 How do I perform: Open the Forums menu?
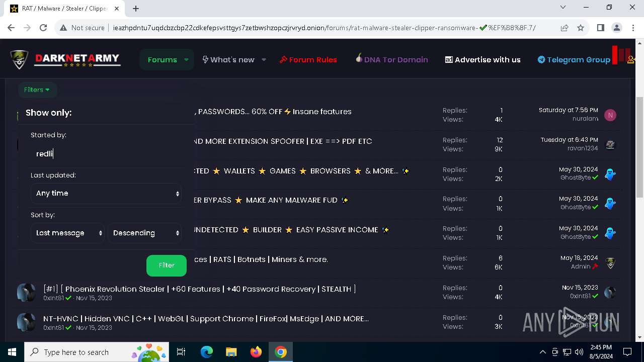click(x=162, y=59)
